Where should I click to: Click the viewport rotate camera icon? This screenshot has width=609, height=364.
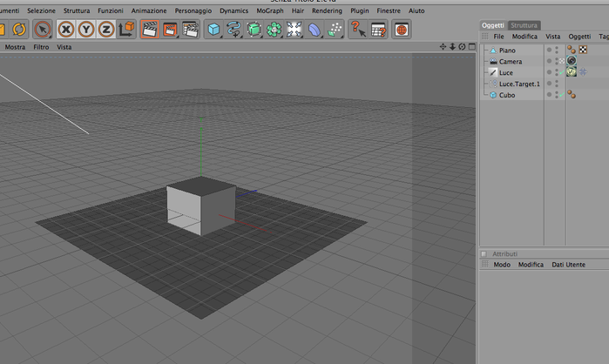point(462,46)
